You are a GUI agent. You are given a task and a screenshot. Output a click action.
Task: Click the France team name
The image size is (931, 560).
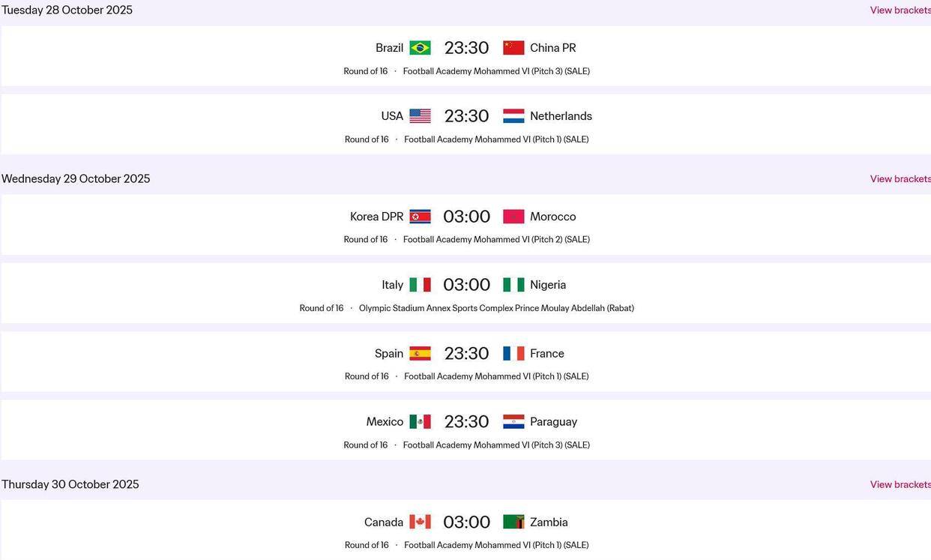coord(547,354)
